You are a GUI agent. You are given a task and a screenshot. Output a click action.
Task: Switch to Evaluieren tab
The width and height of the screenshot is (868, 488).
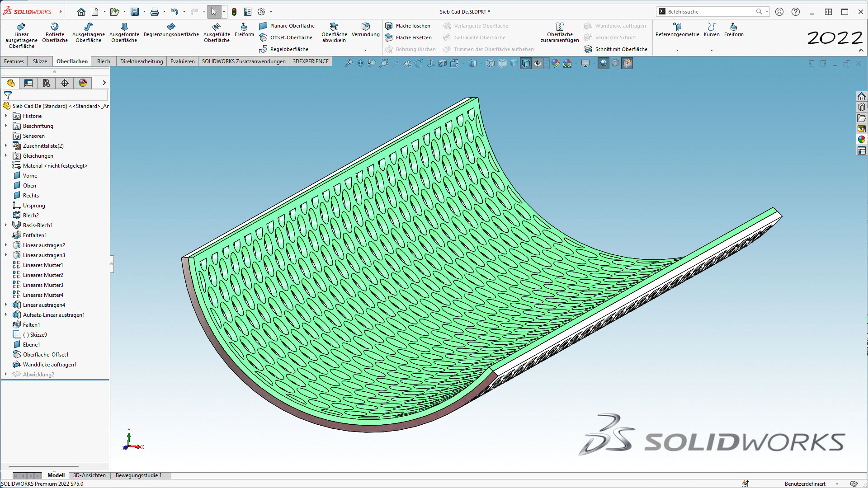[x=183, y=61]
